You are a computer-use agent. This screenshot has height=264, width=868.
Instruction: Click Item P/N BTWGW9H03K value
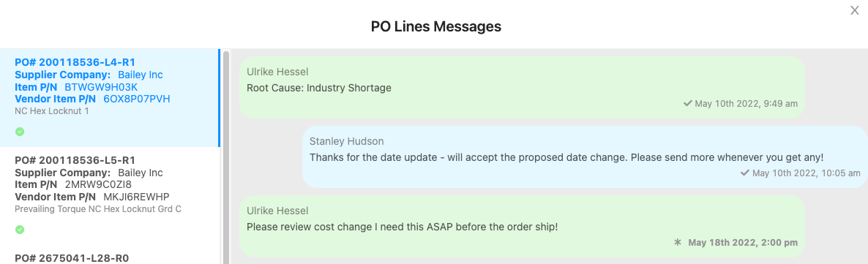pyautogui.click(x=101, y=87)
